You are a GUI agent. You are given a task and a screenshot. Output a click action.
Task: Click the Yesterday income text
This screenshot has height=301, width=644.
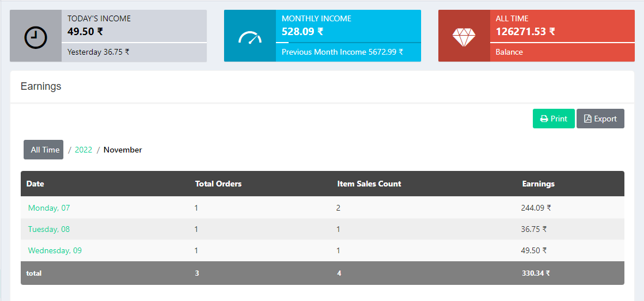click(x=98, y=52)
